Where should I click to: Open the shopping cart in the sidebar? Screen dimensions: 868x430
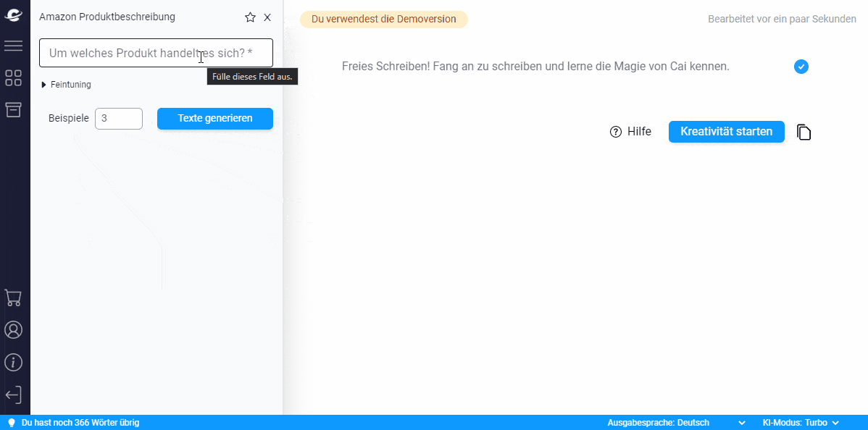click(x=13, y=298)
